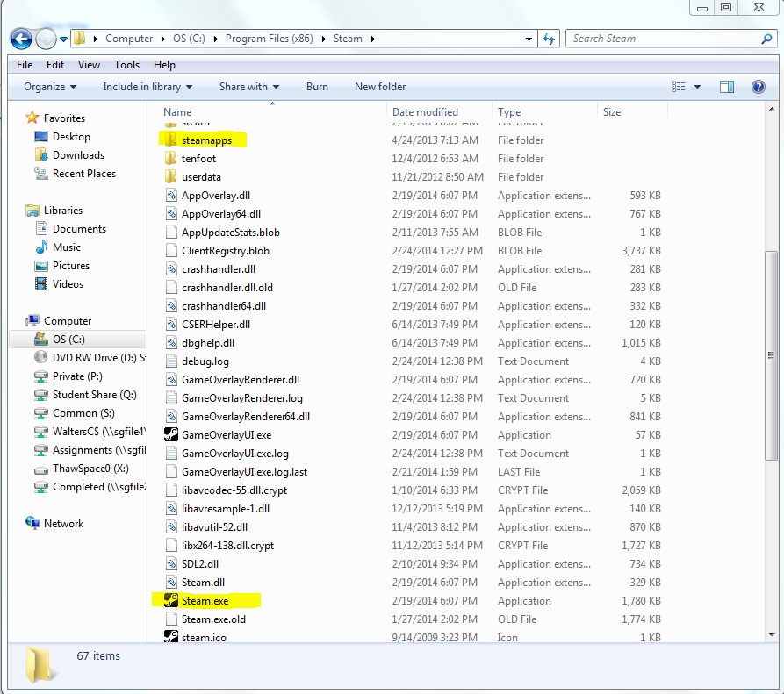
Task: Open the ThawSpace0 (X:) drive
Action: tap(90, 469)
